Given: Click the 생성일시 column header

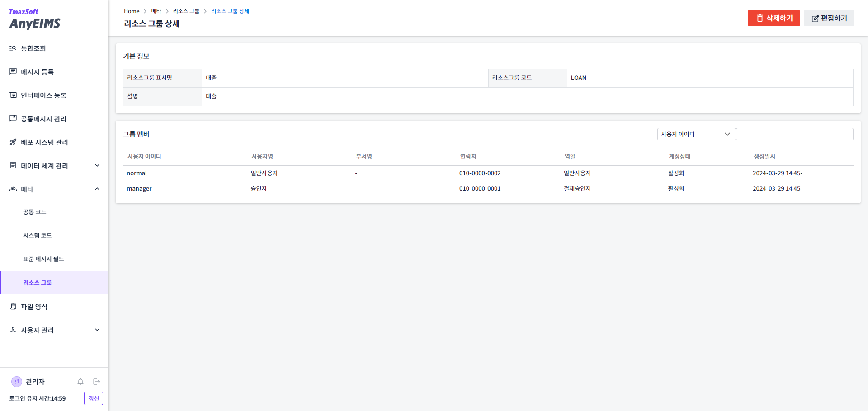Looking at the screenshot, I should [x=764, y=156].
